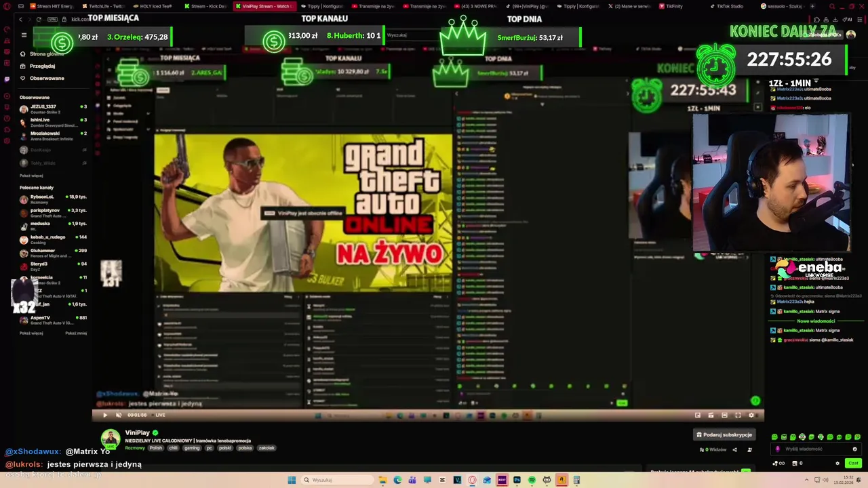Open followed channel Mroziakowski
Image resolution: width=868 pixels, height=488 pixels.
53,136
